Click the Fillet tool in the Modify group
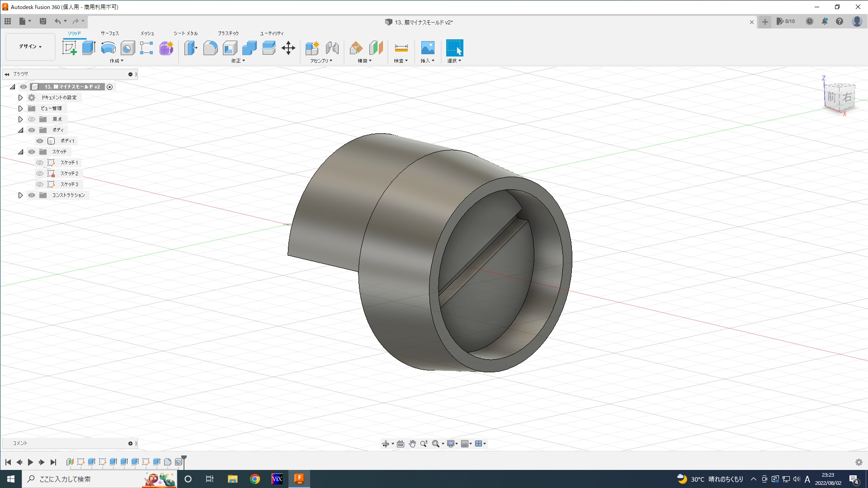This screenshot has width=868, height=488. pos(210,48)
